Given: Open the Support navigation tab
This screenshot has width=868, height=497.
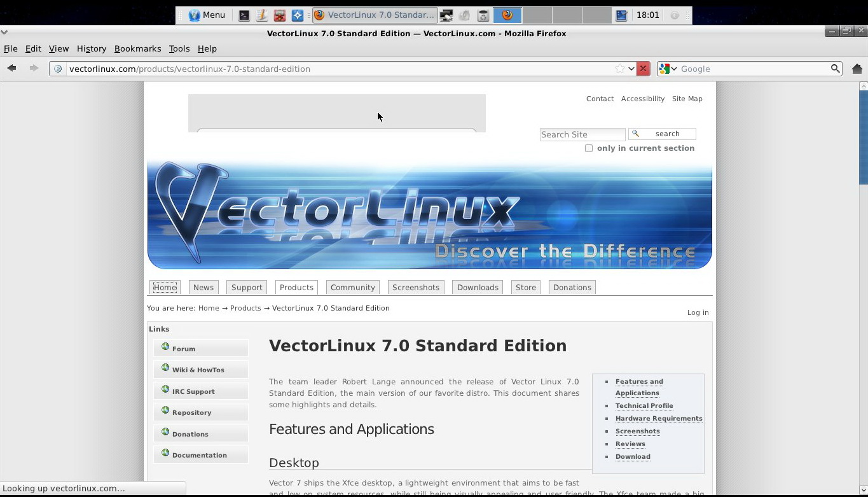Looking at the screenshot, I should [x=247, y=287].
